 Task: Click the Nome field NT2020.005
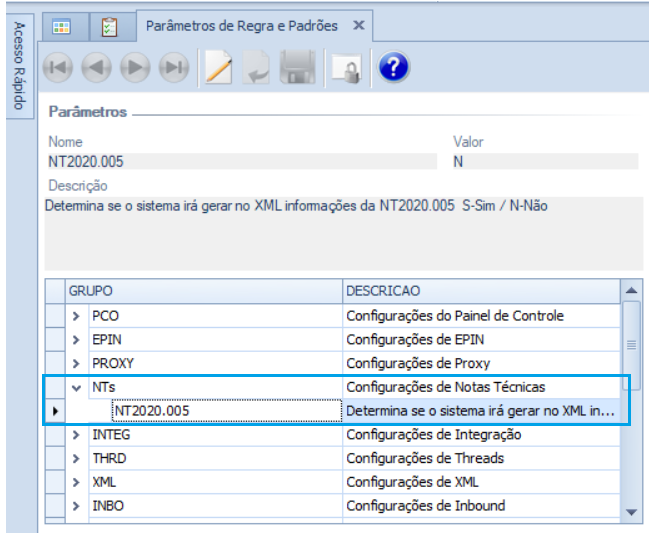point(243,161)
